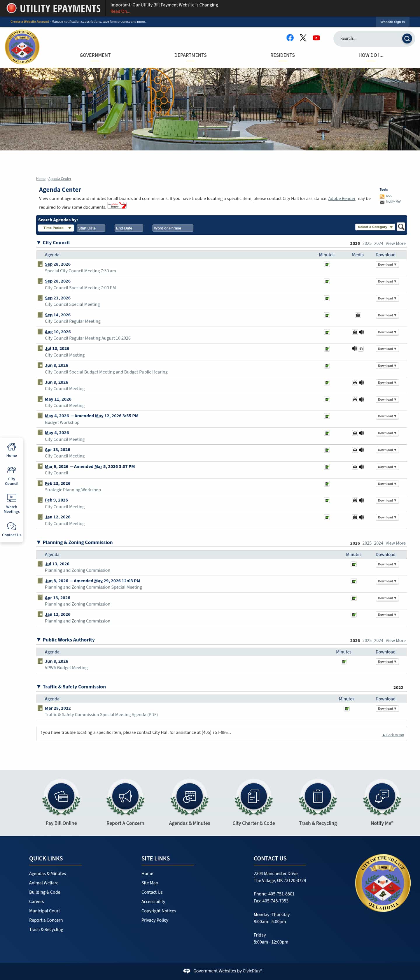
Task: Open the RSS feed icon in Tools
Action: coord(381,196)
